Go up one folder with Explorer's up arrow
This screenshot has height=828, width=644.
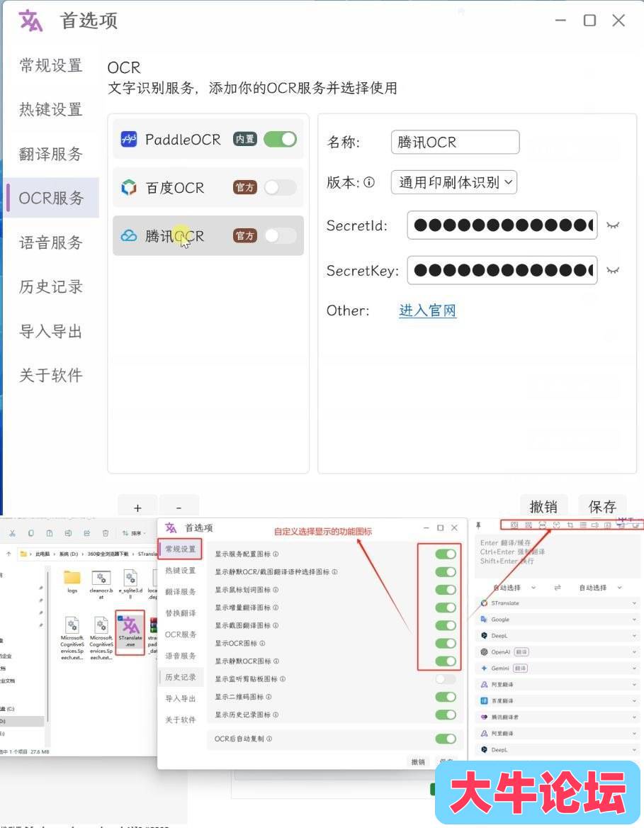tap(9, 554)
